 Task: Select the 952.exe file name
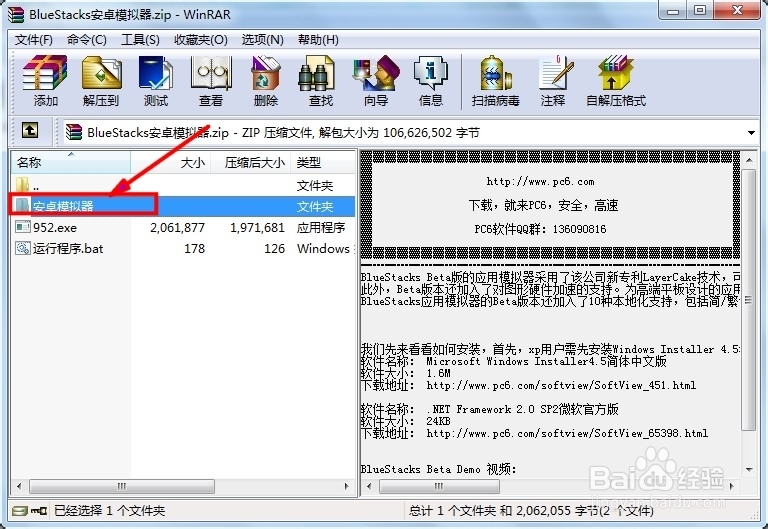coord(55,227)
